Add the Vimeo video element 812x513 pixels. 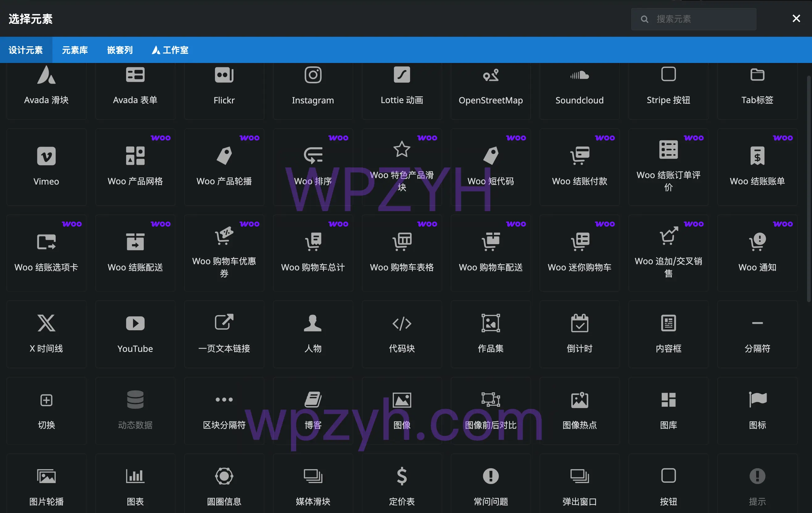coord(46,167)
